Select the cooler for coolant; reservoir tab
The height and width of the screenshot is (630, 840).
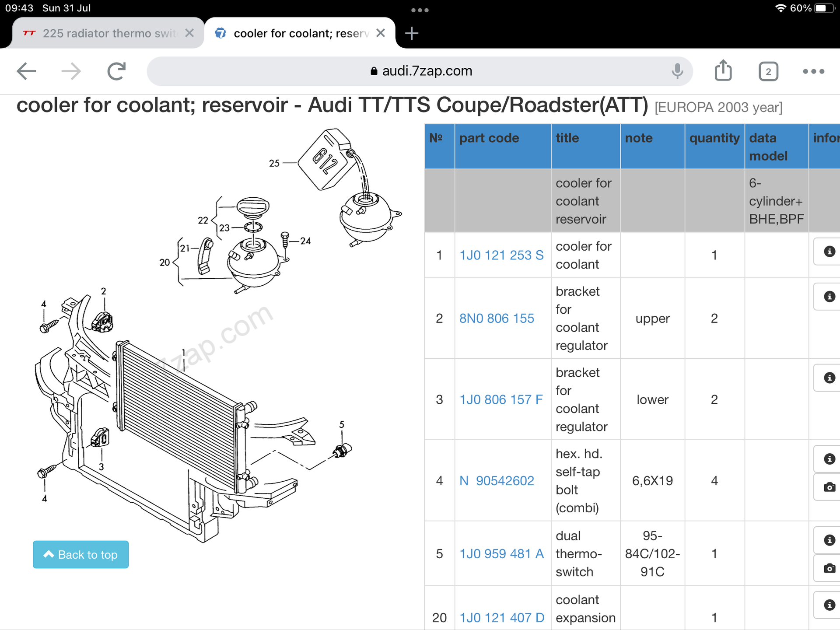tap(300, 33)
